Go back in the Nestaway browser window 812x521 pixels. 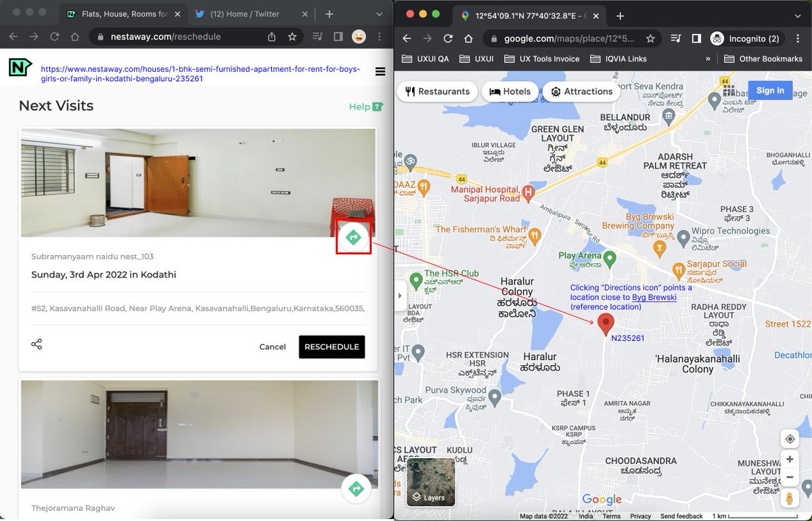(x=14, y=37)
